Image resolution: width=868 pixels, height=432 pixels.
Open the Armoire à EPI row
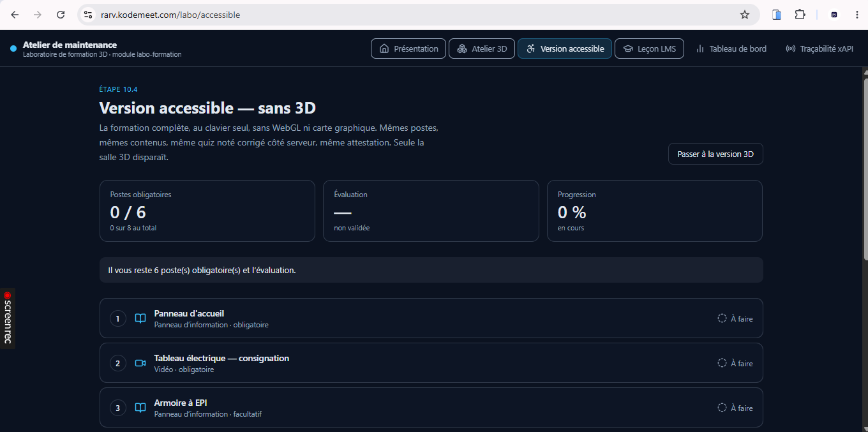pos(431,407)
